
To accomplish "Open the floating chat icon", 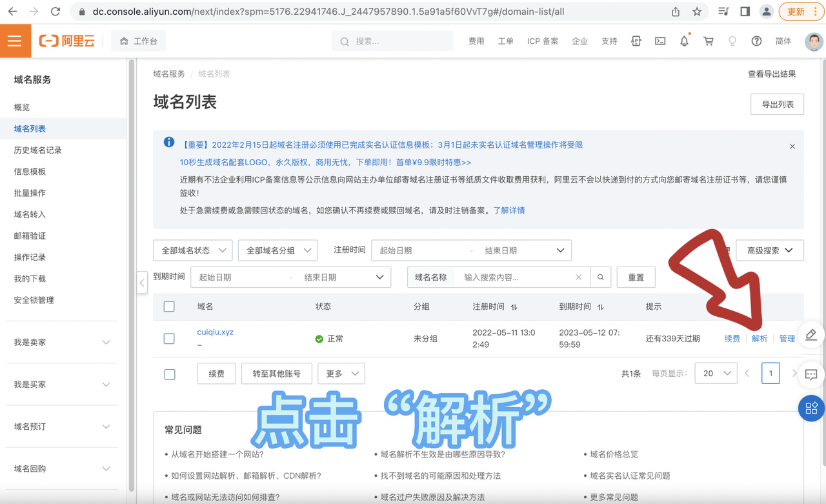I will tap(811, 374).
